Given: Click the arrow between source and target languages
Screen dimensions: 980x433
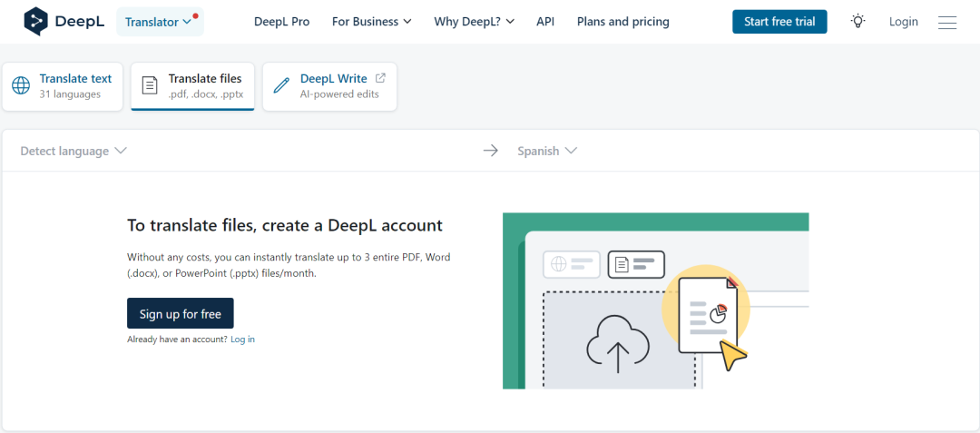Looking at the screenshot, I should pyautogui.click(x=491, y=151).
